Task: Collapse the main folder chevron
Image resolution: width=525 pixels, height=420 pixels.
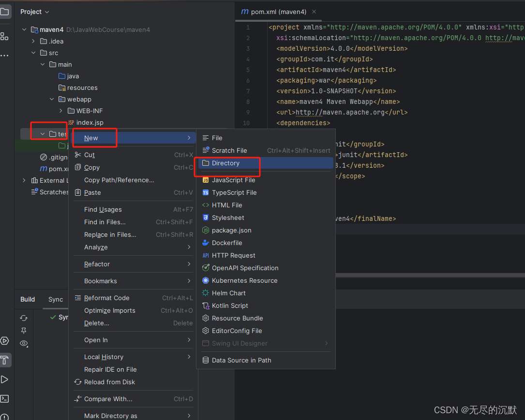Action: point(43,64)
